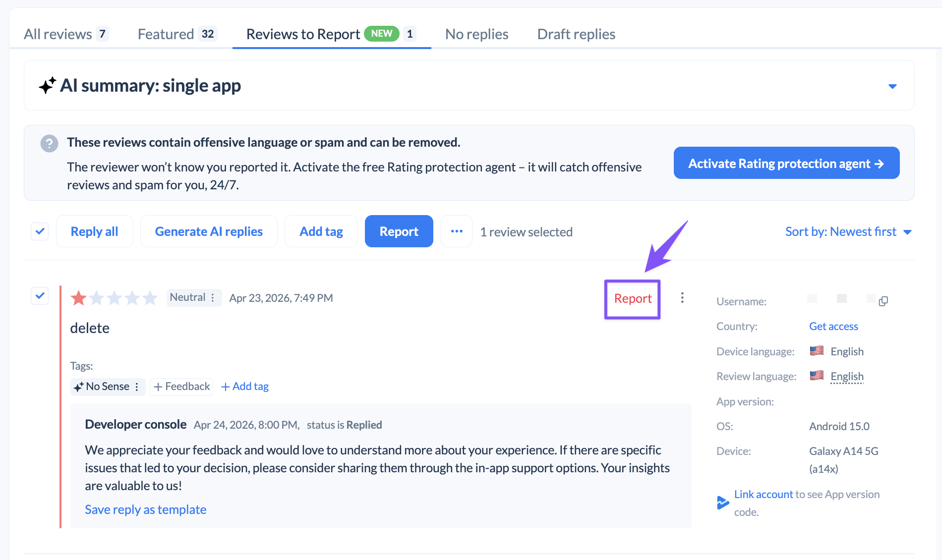Copy the username with the copy icon
The height and width of the screenshot is (560, 942).
click(x=883, y=301)
